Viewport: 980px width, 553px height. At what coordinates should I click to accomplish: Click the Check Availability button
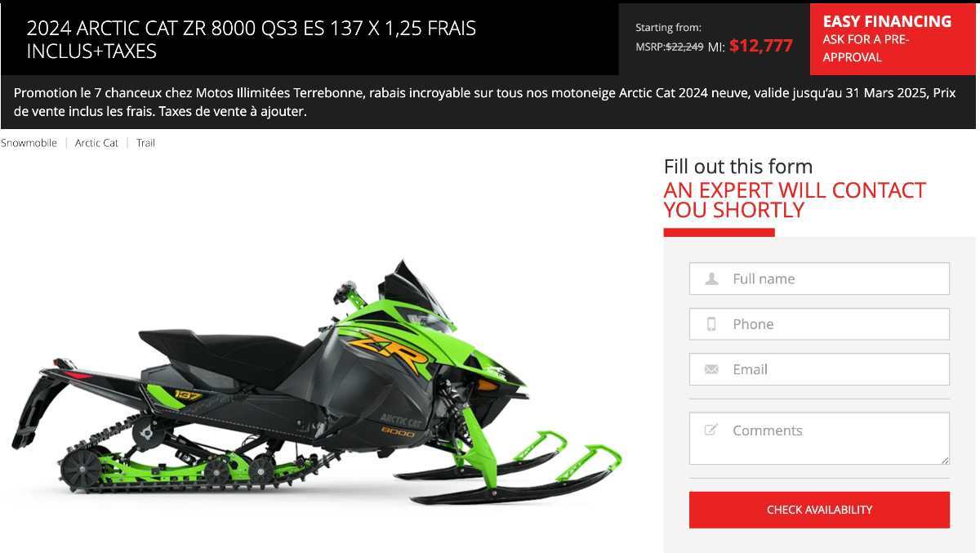(x=819, y=510)
